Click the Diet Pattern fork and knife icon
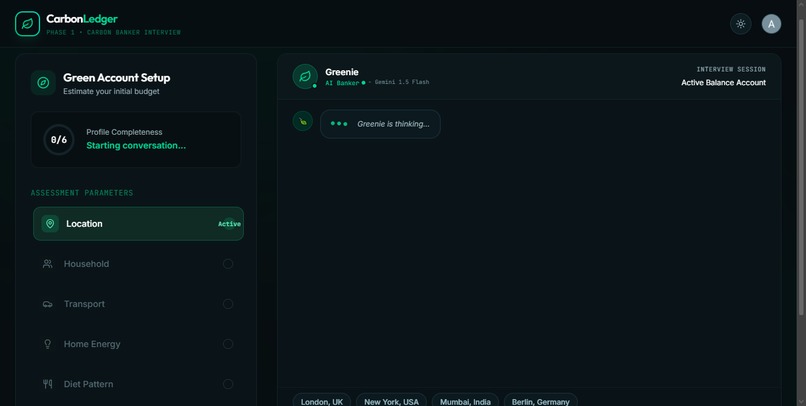This screenshot has height=406, width=806. [x=47, y=384]
